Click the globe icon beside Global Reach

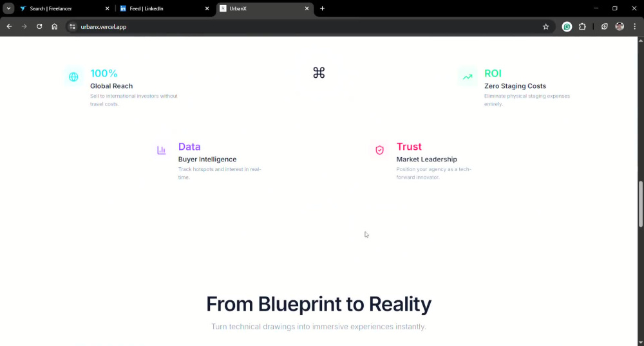coord(73,77)
